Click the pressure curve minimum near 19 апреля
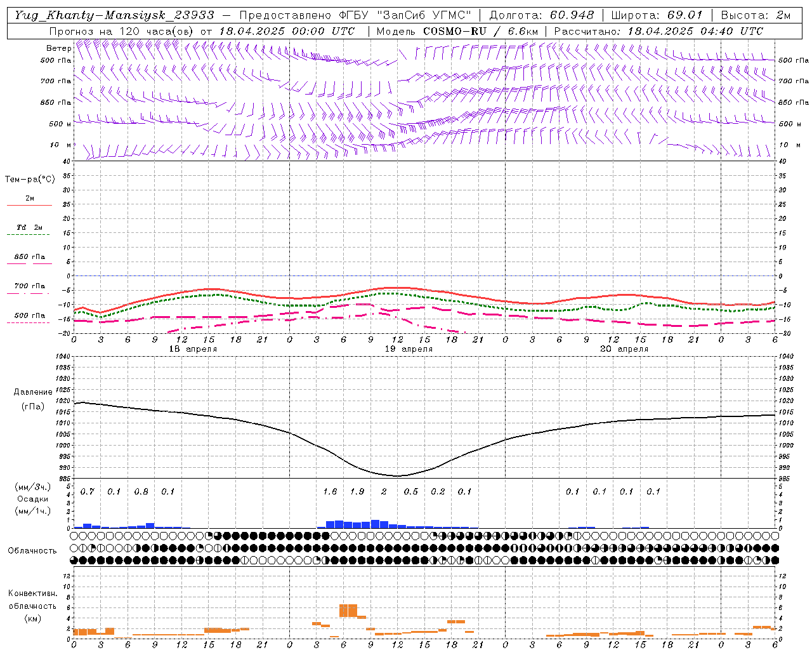The image size is (812, 650). [397, 475]
